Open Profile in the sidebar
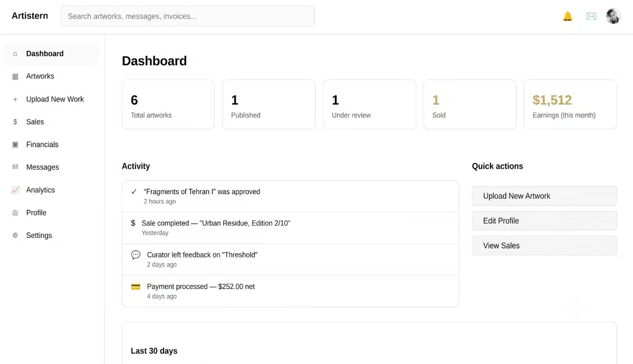Screen dimensions: 633x364 tap(51, 213)
